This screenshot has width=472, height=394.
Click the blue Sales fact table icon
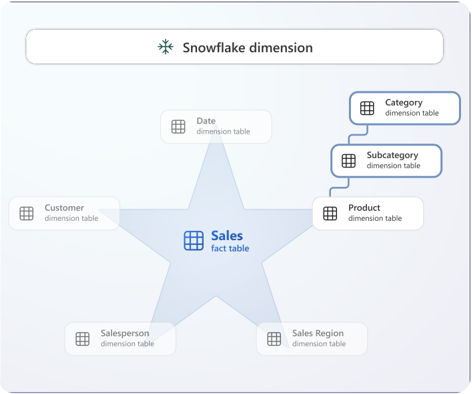pos(194,240)
